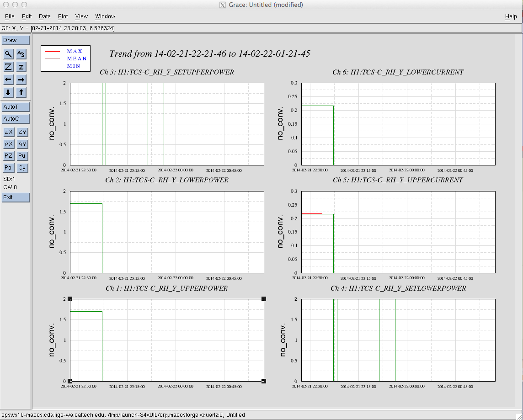523x420 pixels.
Task: Click the 'Ch 3: H1:TCS-C_RH_Y_SETUPPERPOWER' title
Action: pyautogui.click(x=167, y=72)
